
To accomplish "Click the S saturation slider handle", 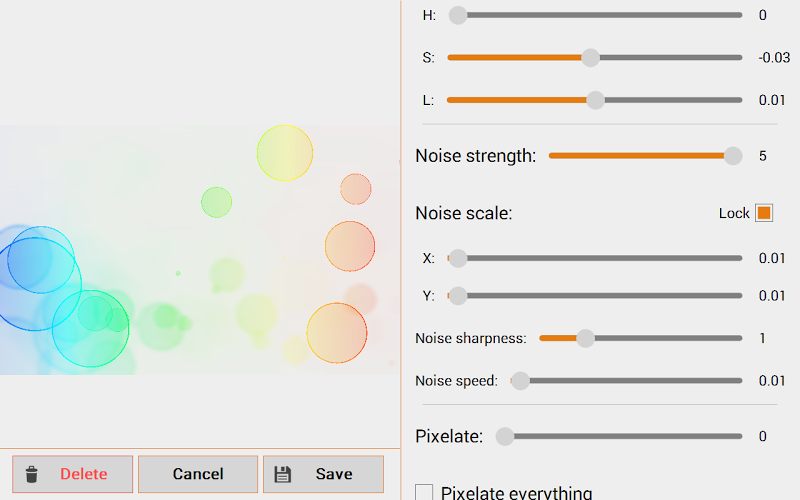I will (x=590, y=57).
